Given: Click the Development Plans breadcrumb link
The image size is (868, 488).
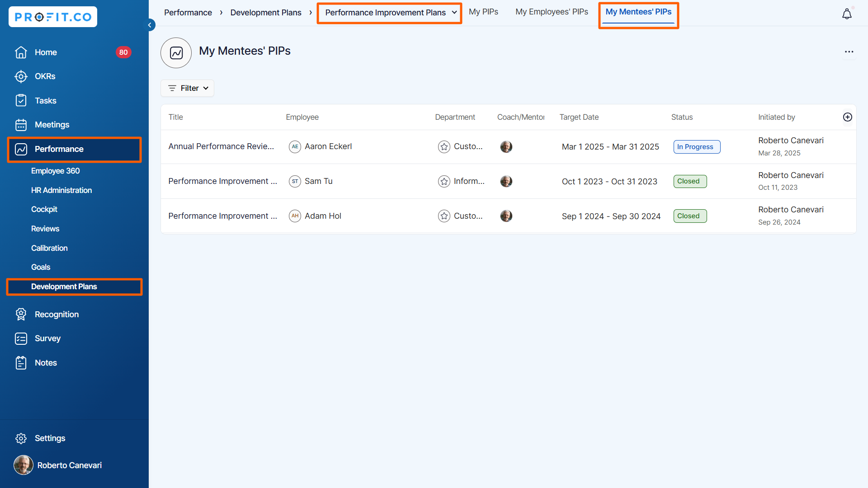Looking at the screenshot, I should tap(266, 13).
